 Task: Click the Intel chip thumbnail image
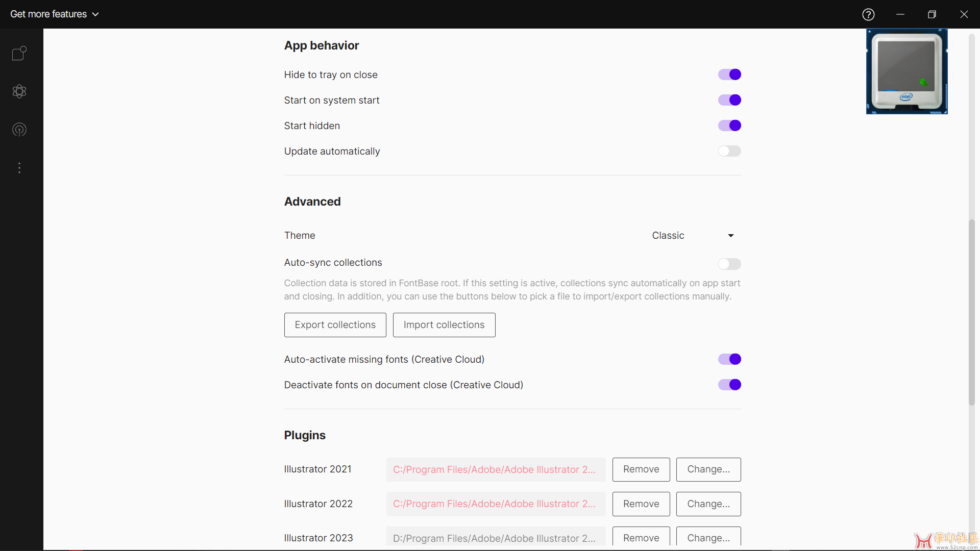click(906, 71)
